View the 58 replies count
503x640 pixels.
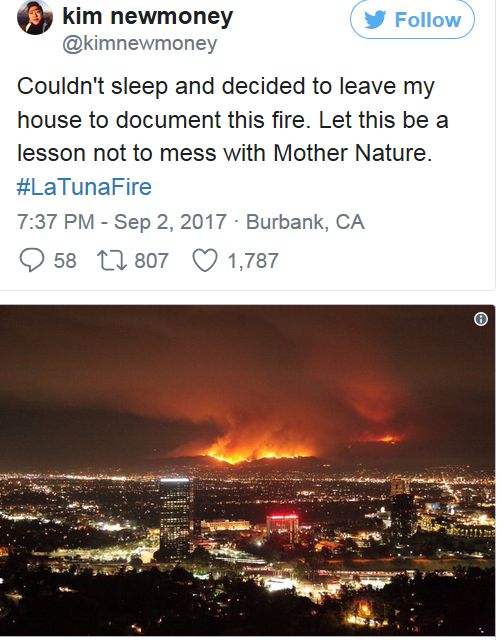pos(65,260)
